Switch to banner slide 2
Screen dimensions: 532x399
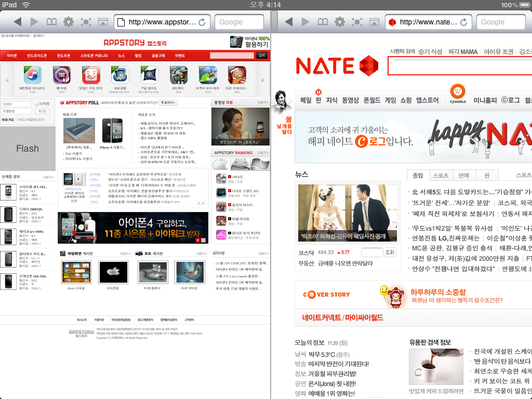(x=204, y=240)
